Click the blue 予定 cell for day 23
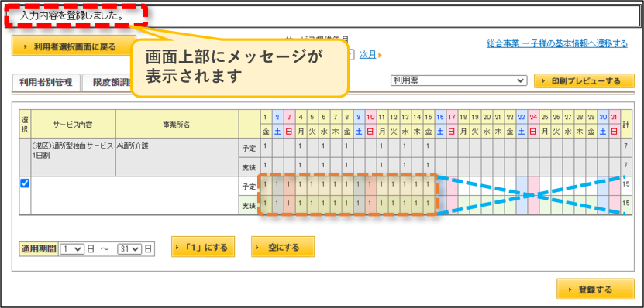The height and width of the screenshot is (308, 644). click(522, 187)
